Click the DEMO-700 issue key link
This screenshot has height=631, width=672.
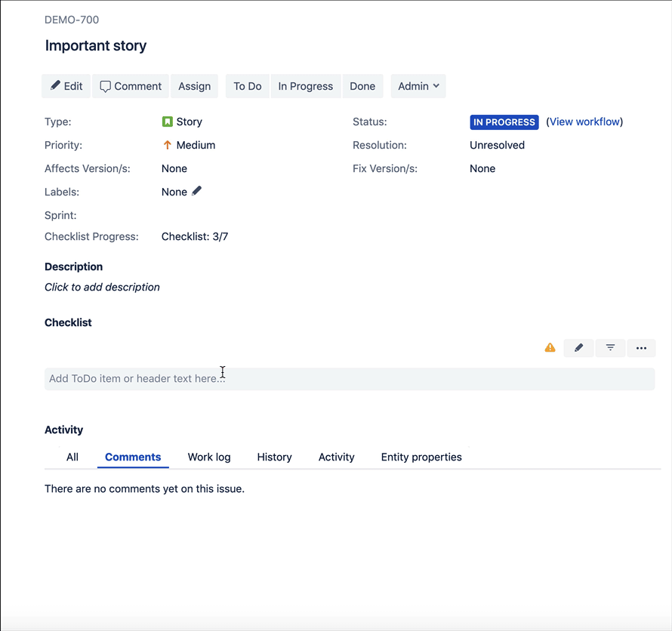(71, 20)
